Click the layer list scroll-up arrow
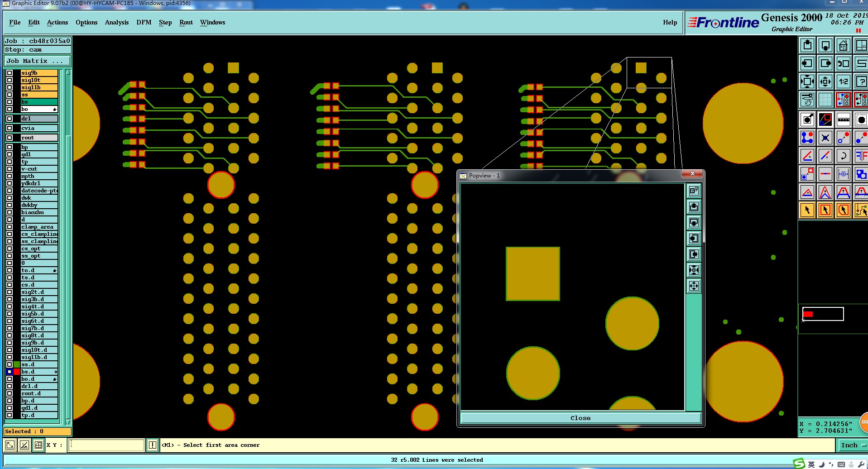Viewport: 868px width, 469px height. tap(68, 72)
